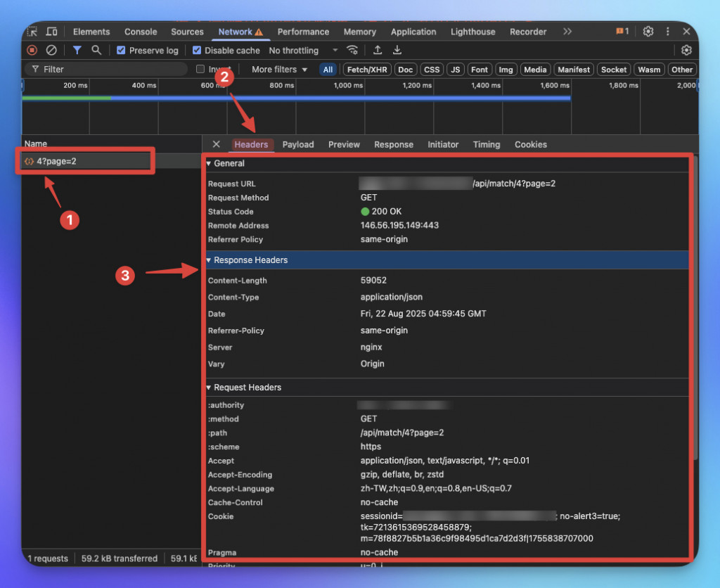
Task: Show more DevTools tabs chevron
Action: (567, 32)
